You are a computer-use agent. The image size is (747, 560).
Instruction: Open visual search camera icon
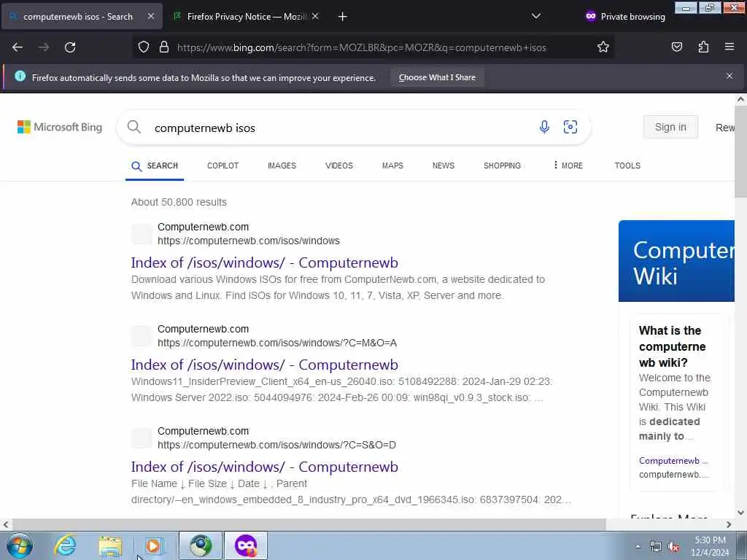point(570,127)
